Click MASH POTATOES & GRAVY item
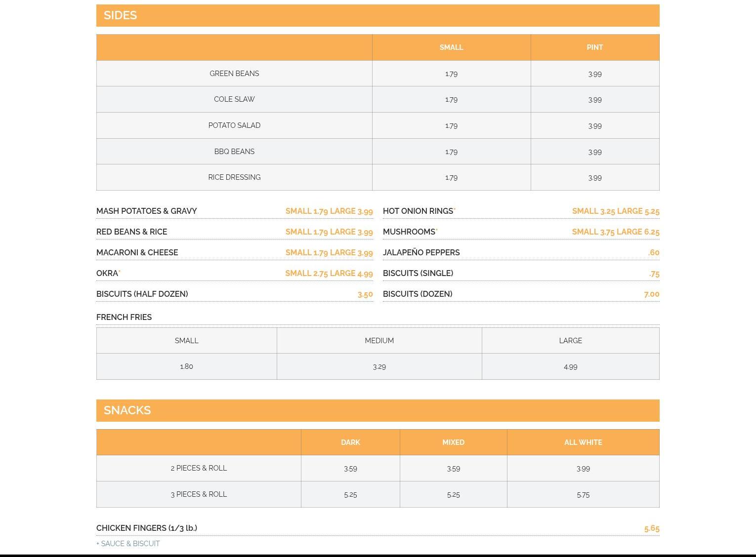Viewport: 756px width, 557px height. pyautogui.click(x=147, y=211)
